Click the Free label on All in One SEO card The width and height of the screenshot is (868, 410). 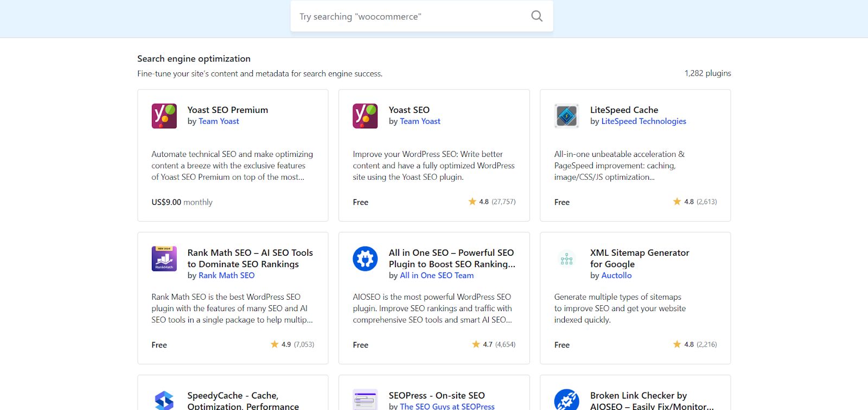[360, 345]
